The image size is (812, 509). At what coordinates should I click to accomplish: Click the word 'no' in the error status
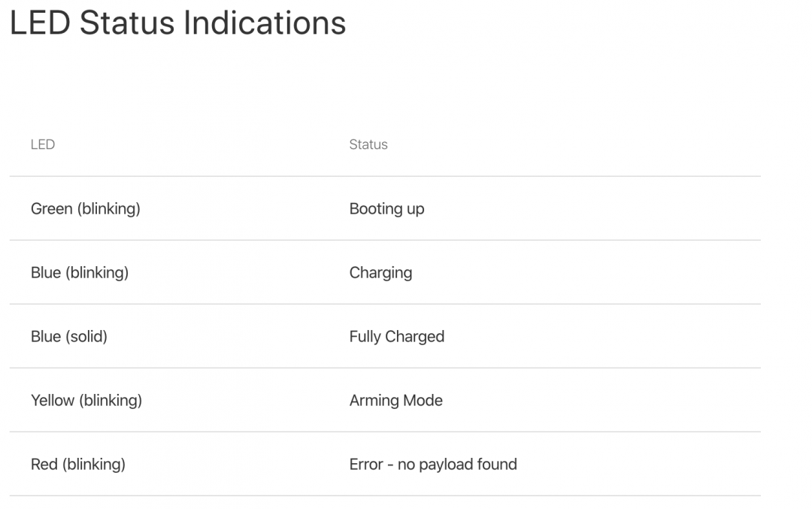pyautogui.click(x=406, y=464)
